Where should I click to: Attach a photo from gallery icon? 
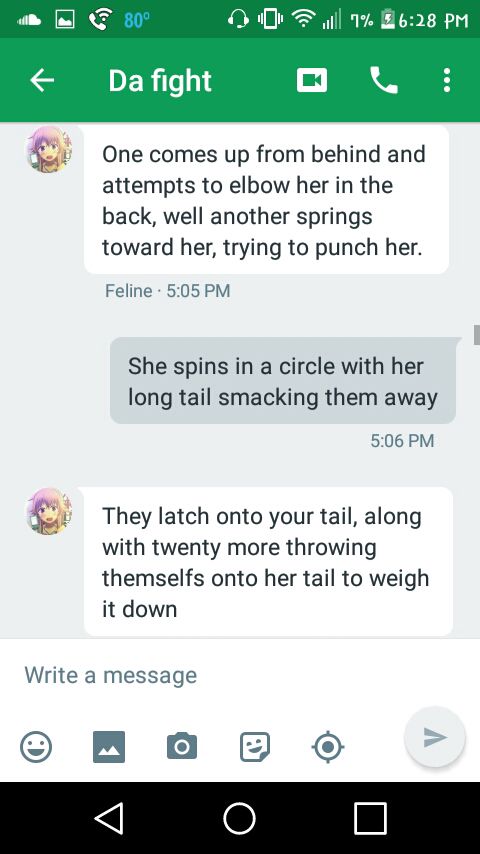109,746
